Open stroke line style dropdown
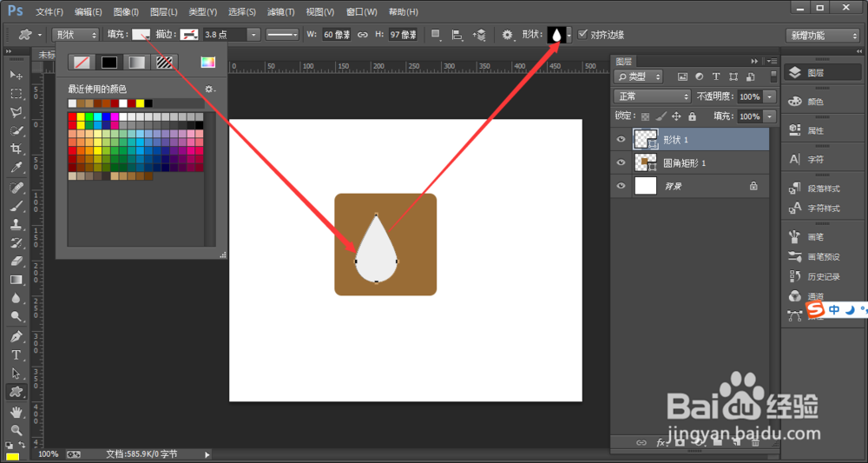 click(282, 35)
